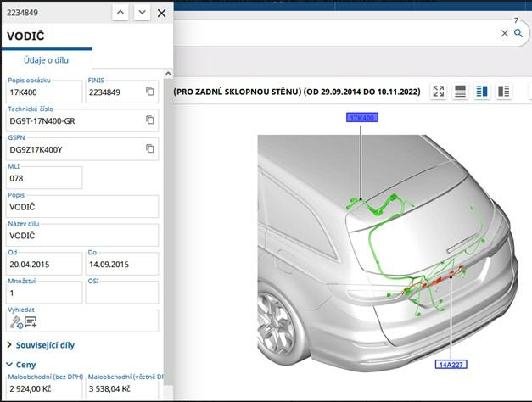Viewport: 532px width, 402px height.
Task: Select the 14A227 callout label
Action: 451,365
